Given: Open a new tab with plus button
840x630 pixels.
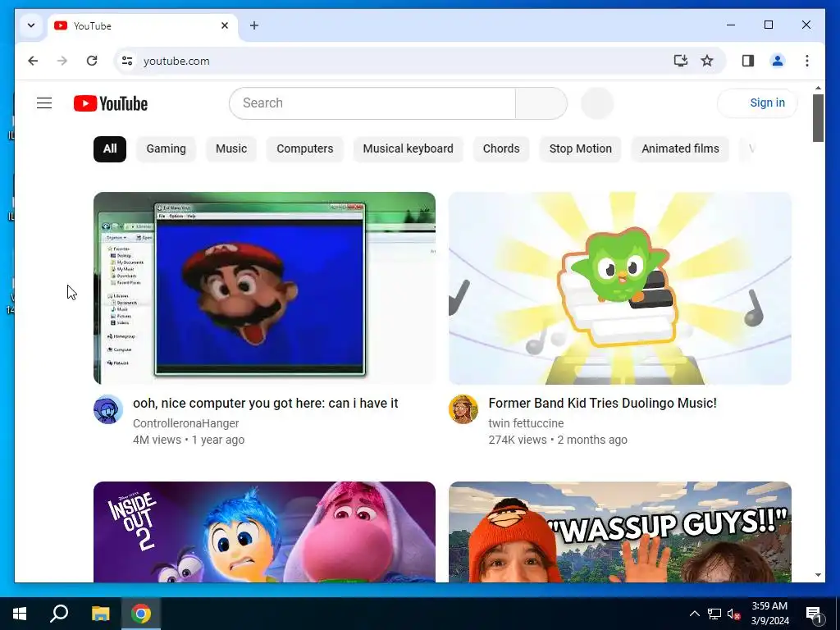Looking at the screenshot, I should tap(254, 25).
